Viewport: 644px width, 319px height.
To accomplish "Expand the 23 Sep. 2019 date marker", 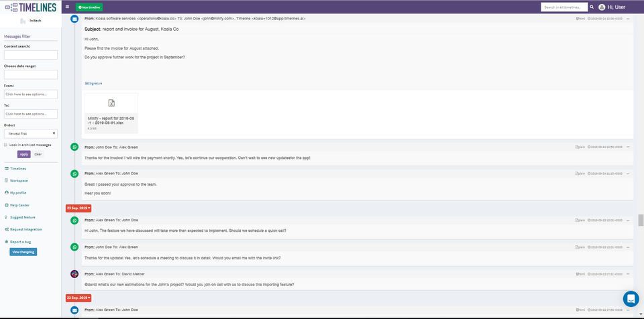I will [x=78, y=208].
